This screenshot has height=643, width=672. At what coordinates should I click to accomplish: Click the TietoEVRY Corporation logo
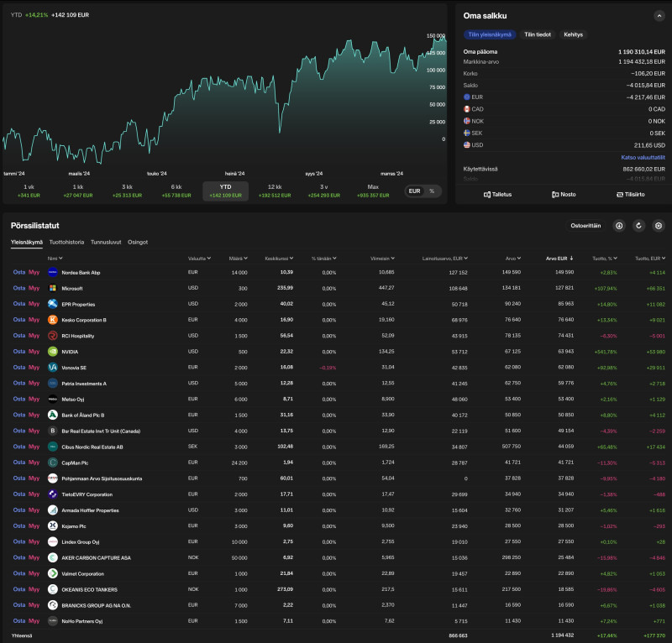pyautogui.click(x=53, y=494)
